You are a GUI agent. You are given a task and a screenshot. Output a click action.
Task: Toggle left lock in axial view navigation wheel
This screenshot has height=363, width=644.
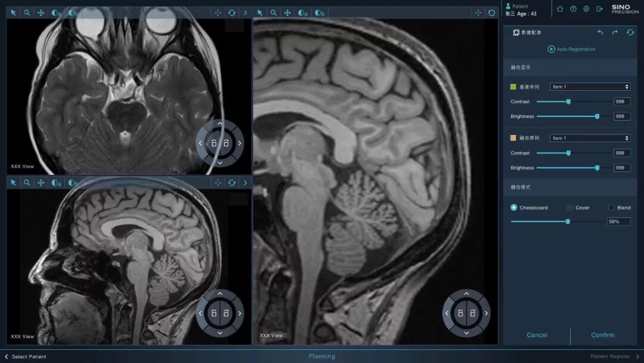coord(213,143)
